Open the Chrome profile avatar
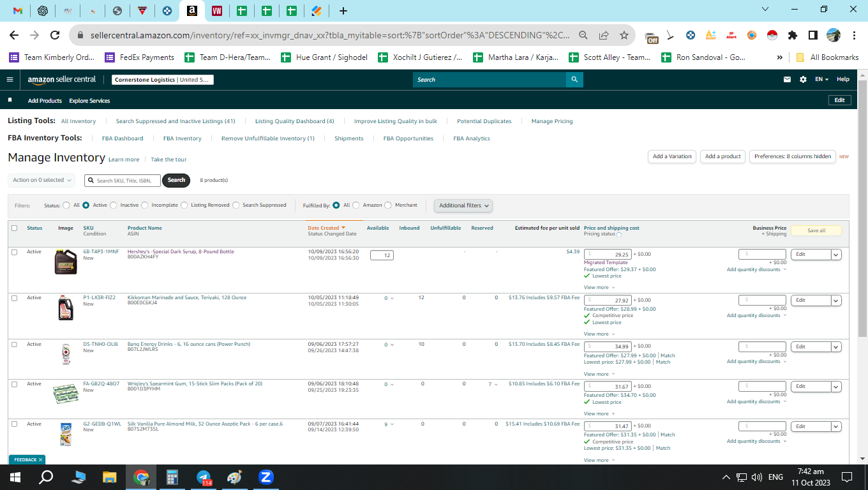 [834, 35]
